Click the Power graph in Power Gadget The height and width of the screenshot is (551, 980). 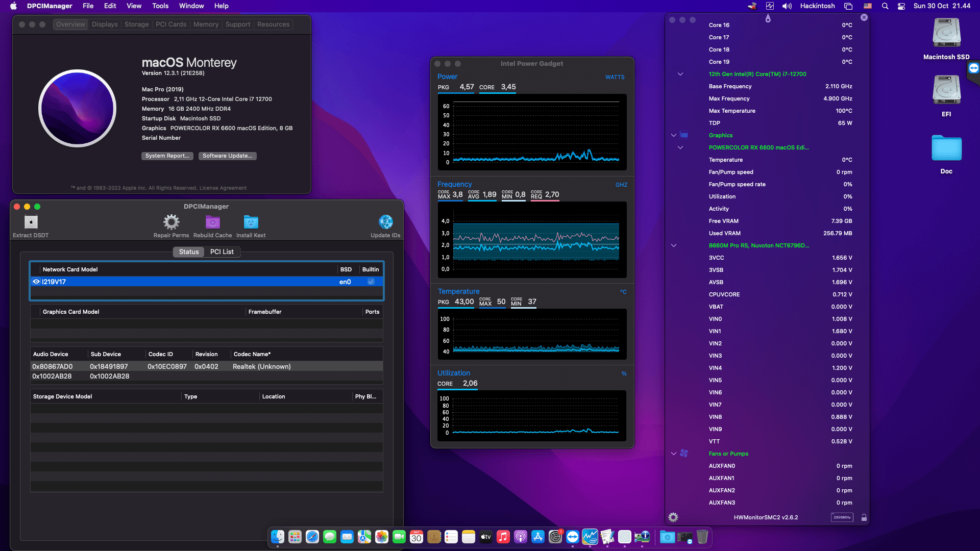coord(532,133)
